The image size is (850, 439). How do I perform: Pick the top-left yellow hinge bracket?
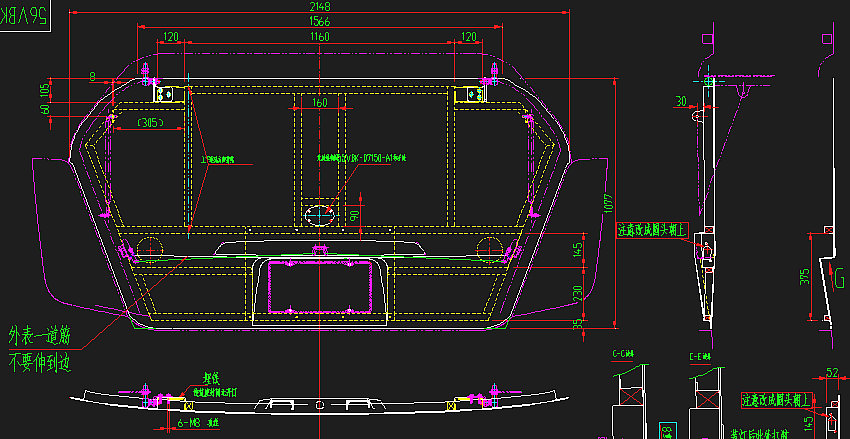[x=165, y=93]
